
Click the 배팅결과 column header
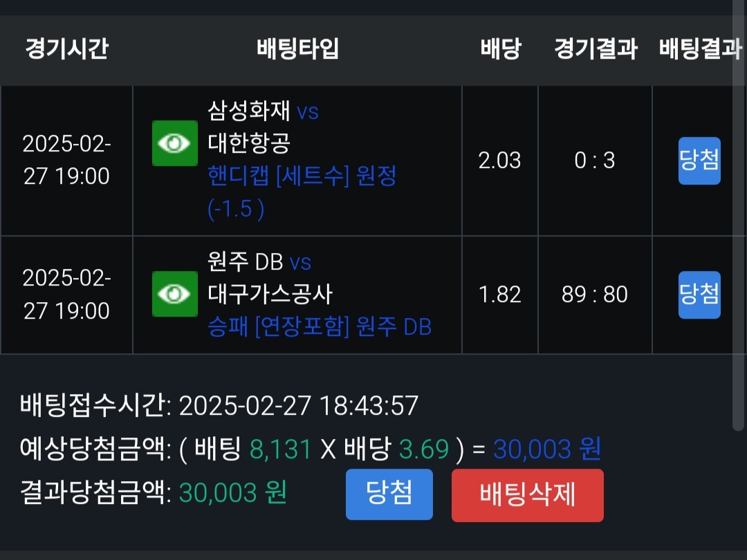point(699,49)
